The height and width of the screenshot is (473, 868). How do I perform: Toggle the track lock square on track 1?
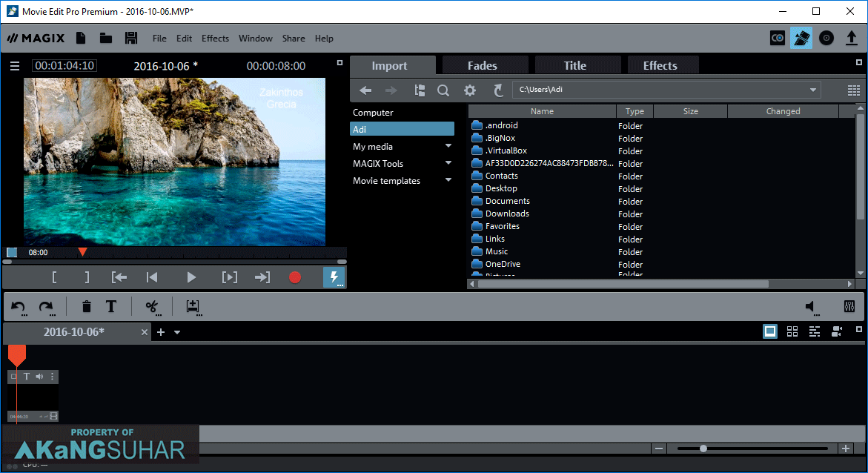click(14, 377)
